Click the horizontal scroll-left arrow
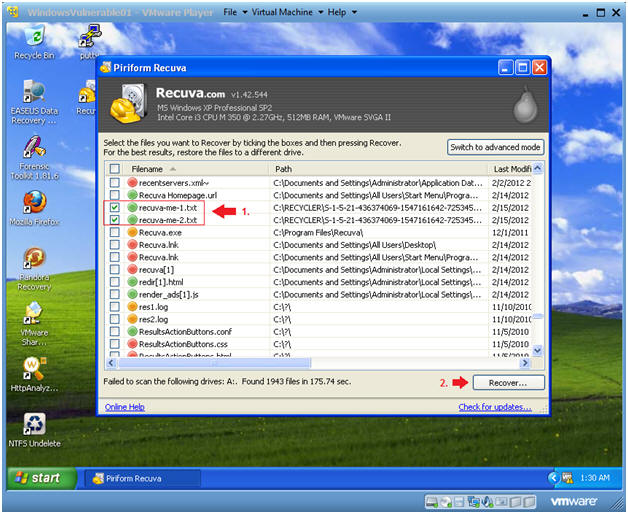This screenshot has height=514, width=628. [x=111, y=363]
